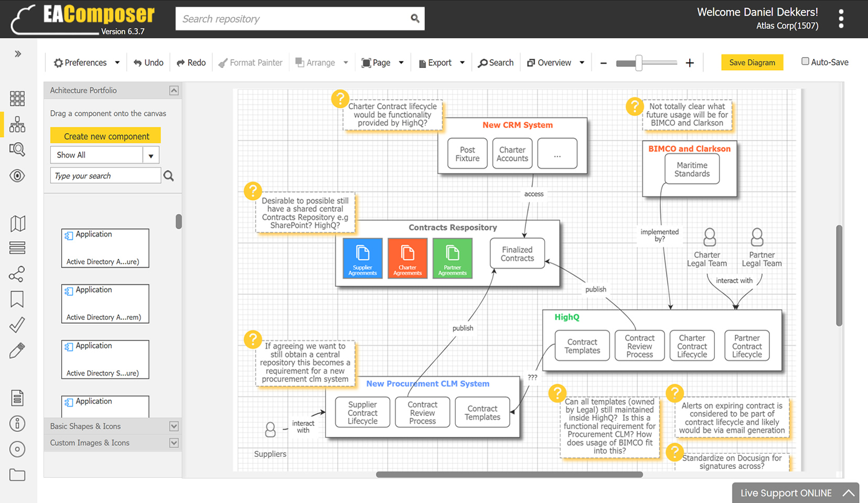Screen dimensions: 868x503
Task: Select the Charter Accounts box
Action: point(512,154)
